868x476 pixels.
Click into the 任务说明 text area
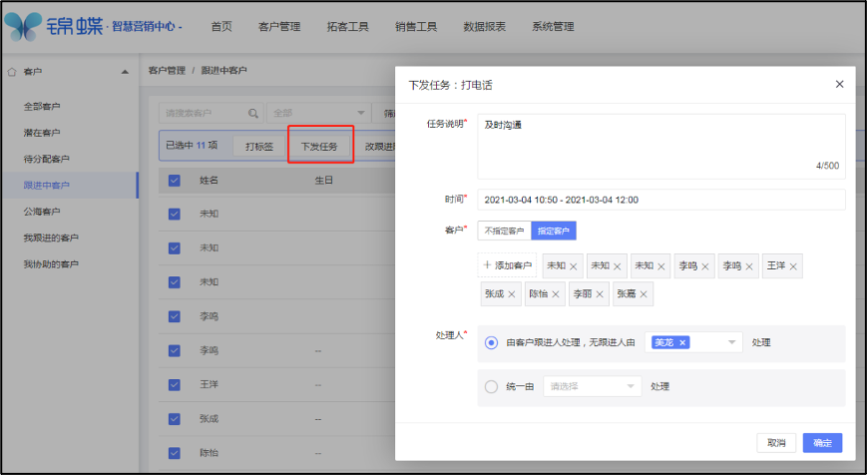(661, 147)
